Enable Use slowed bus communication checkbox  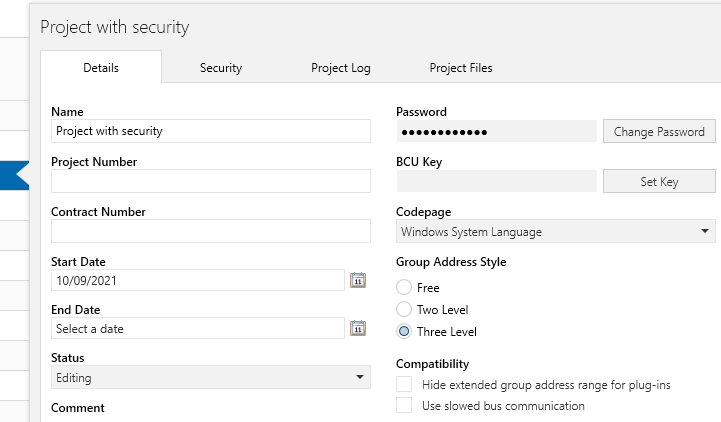(x=404, y=405)
